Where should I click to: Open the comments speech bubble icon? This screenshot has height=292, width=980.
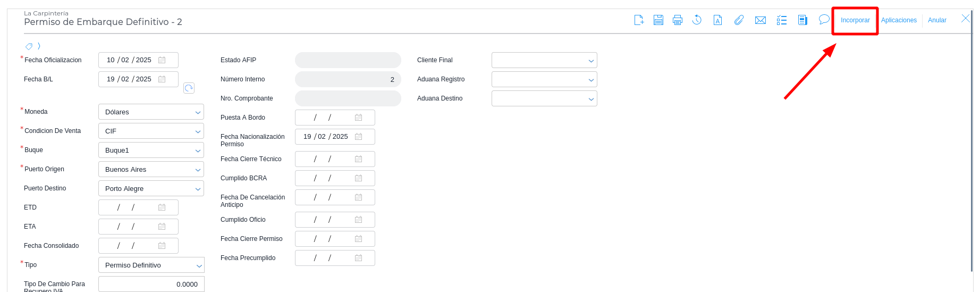pyautogui.click(x=824, y=20)
